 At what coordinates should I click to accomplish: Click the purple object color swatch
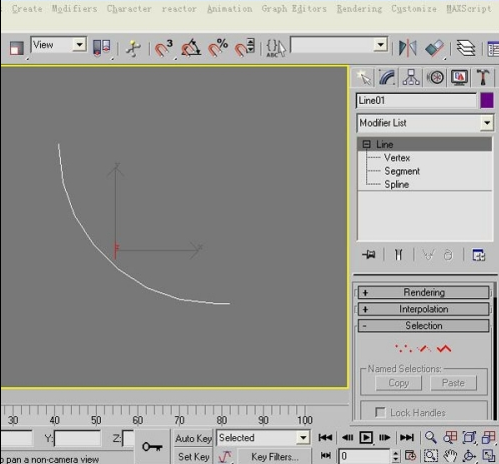tap(487, 100)
